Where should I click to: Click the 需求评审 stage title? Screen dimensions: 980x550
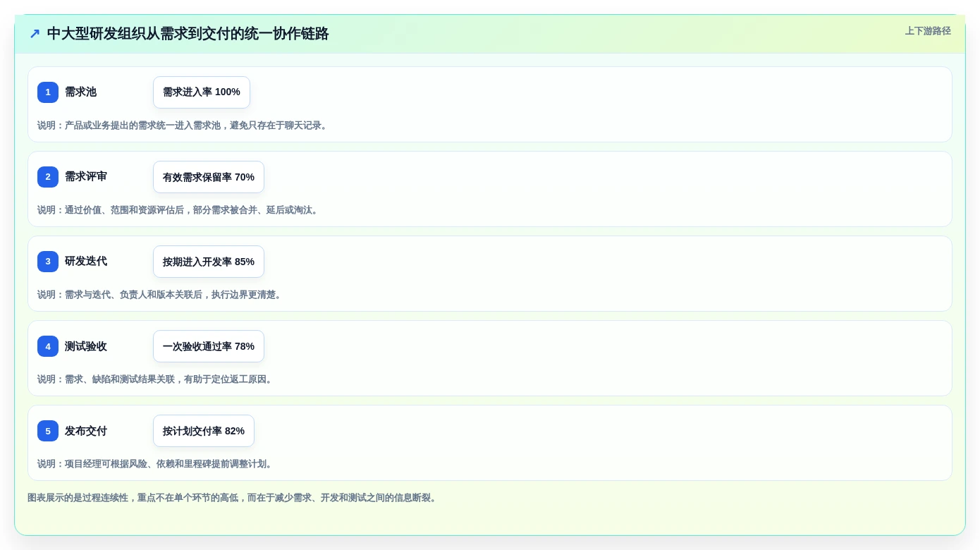86,177
